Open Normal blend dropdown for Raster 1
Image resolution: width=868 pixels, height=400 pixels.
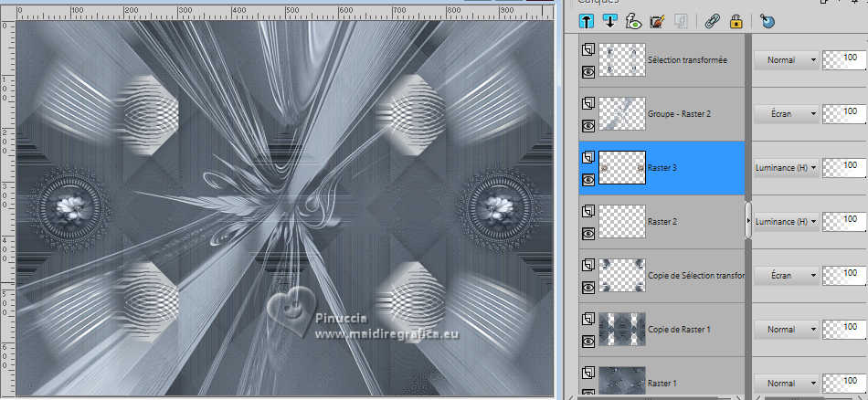(x=786, y=383)
